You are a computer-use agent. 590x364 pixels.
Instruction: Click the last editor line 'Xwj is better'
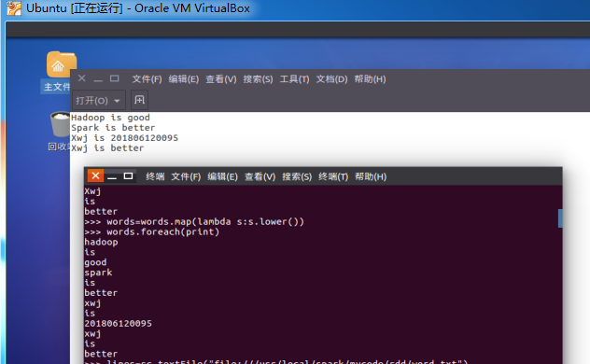pyautogui.click(x=107, y=148)
